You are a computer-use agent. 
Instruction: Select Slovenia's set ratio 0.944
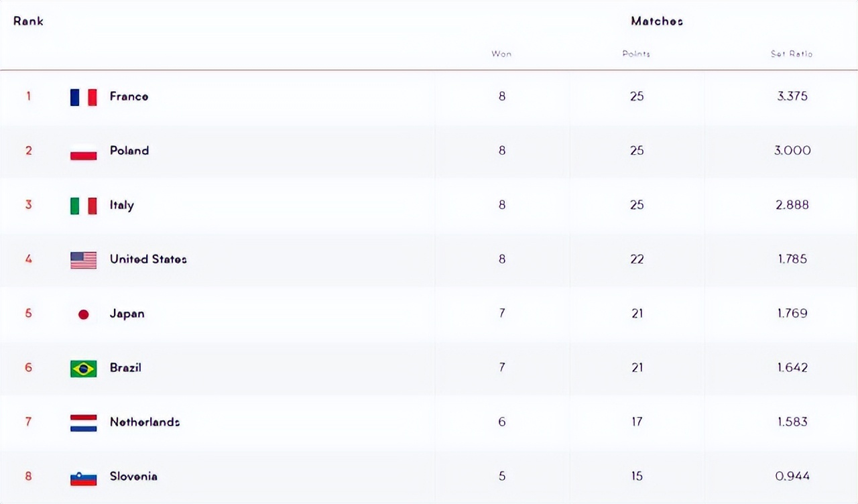[x=792, y=477]
